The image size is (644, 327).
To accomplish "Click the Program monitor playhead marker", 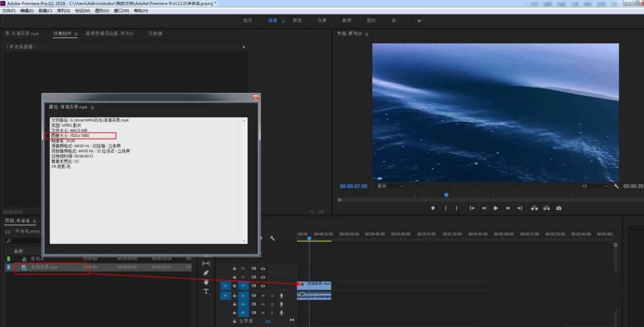I will (446, 195).
